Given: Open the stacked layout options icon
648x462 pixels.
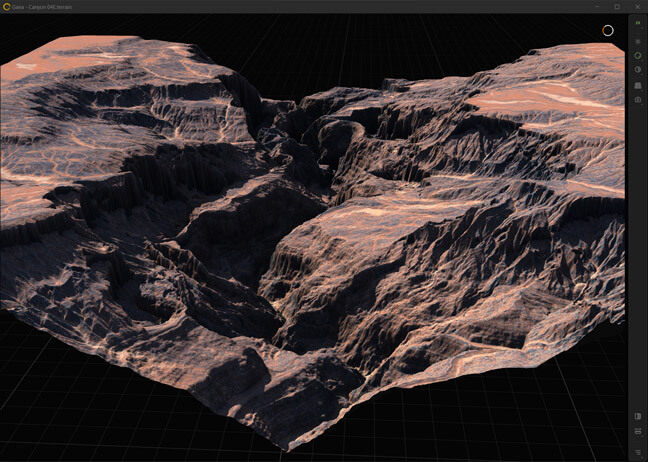Looking at the screenshot, I should click(x=638, y=432).
